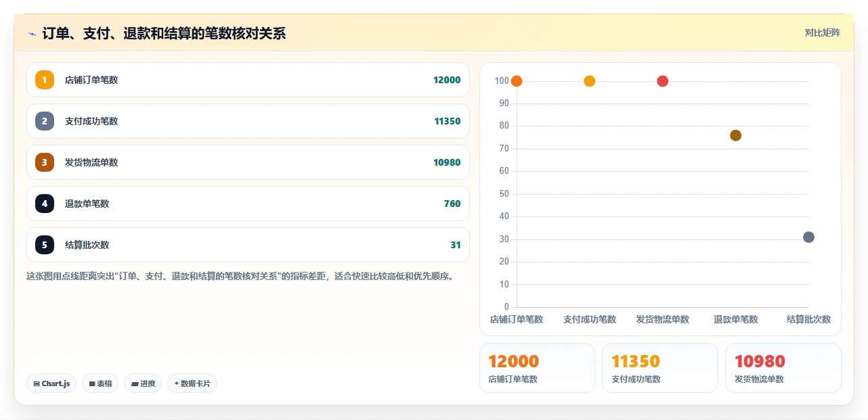This screenshot has width=868, height=420.
Task: Click rank badge number 2
Action: point(45,121)
